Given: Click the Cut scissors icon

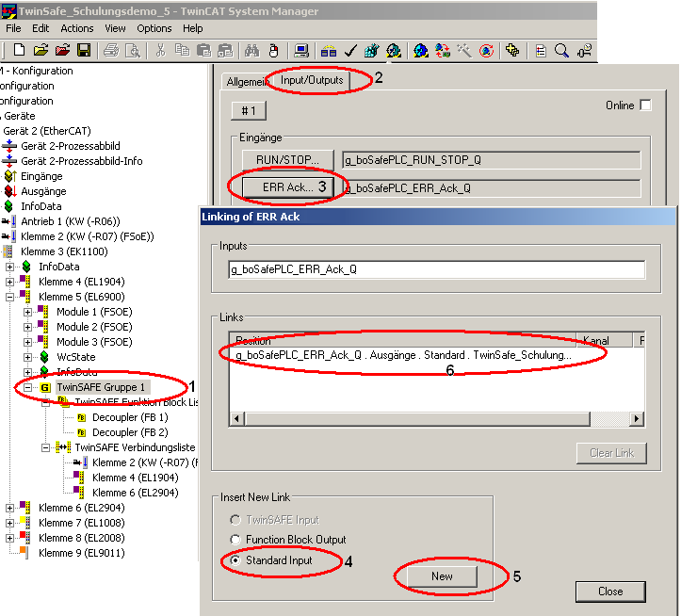Looking at the screenshot, I should coord(160,51).
